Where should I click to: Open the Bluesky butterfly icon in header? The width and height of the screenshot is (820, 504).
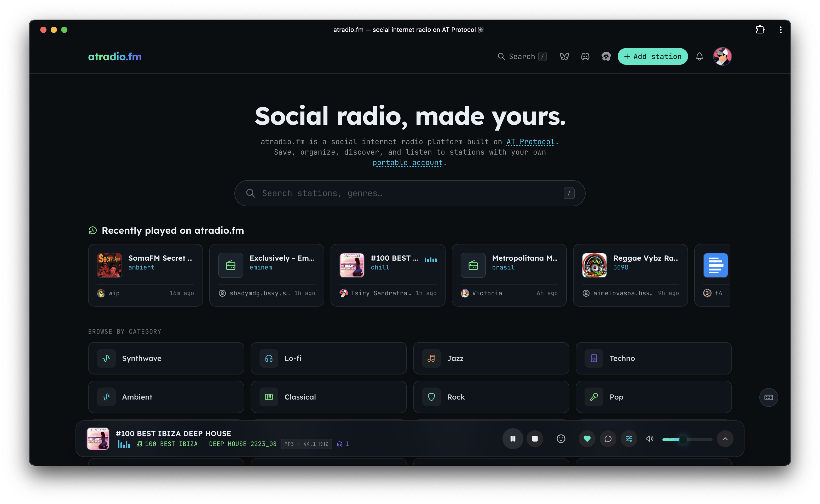(564, 57)
